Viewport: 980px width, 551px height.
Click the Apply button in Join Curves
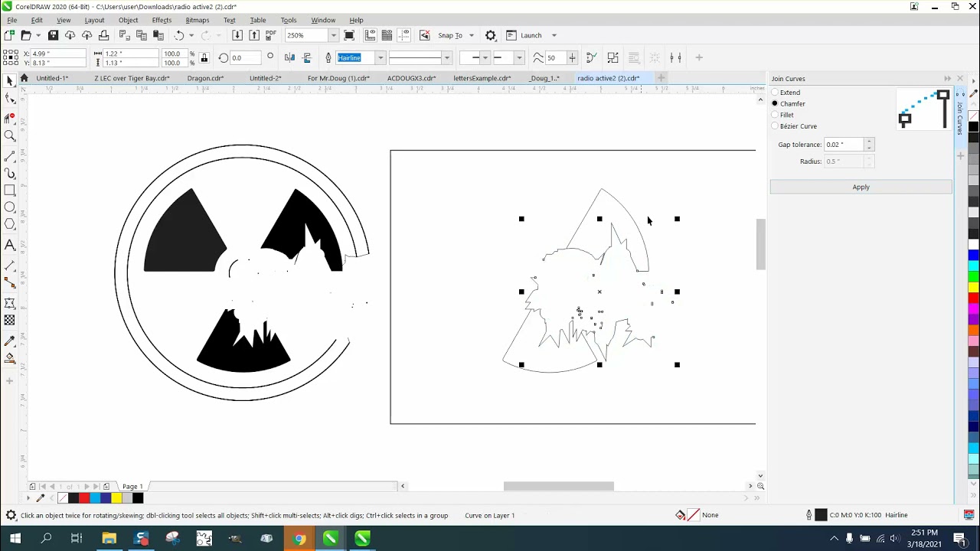pyautogui.click(x=861, y=187)
